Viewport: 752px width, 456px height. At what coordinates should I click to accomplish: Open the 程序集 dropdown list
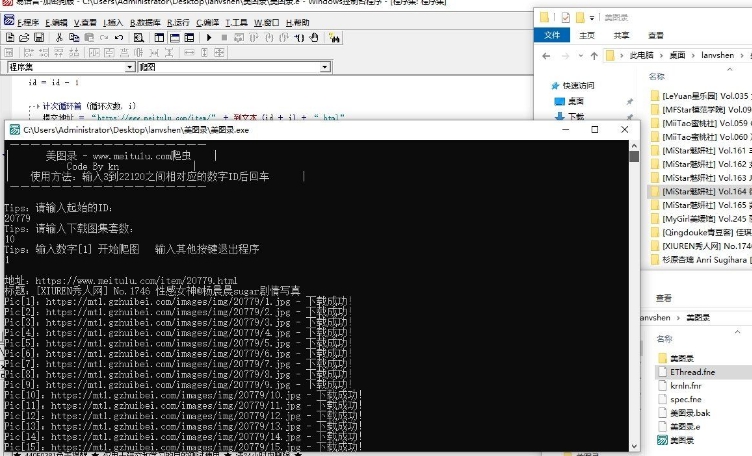(x=129, y=67)
